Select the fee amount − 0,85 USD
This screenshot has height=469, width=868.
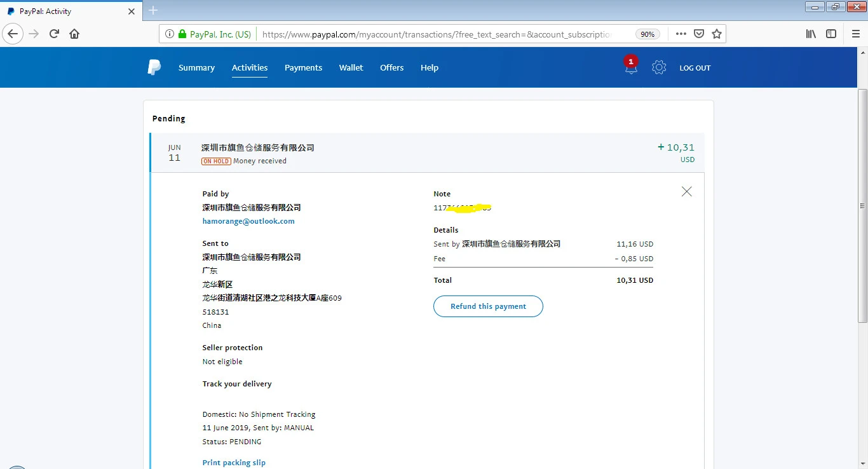(x=634, y=259)
